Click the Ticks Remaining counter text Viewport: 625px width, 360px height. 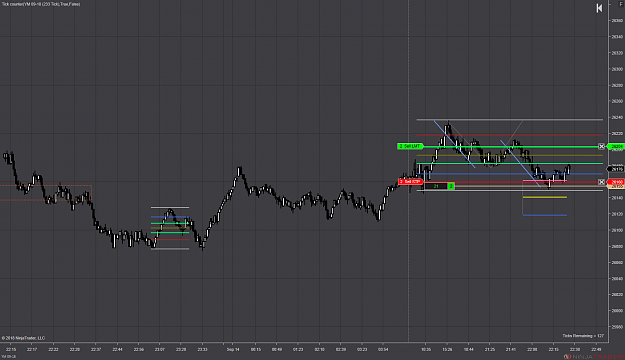coord(583,336)
